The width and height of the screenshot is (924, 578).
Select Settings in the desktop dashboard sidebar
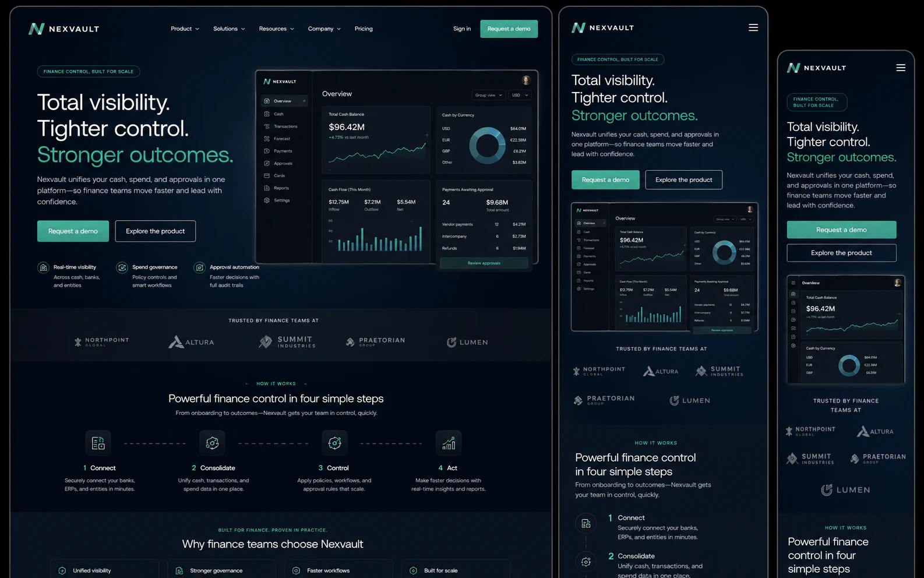(x=284, y=200)
